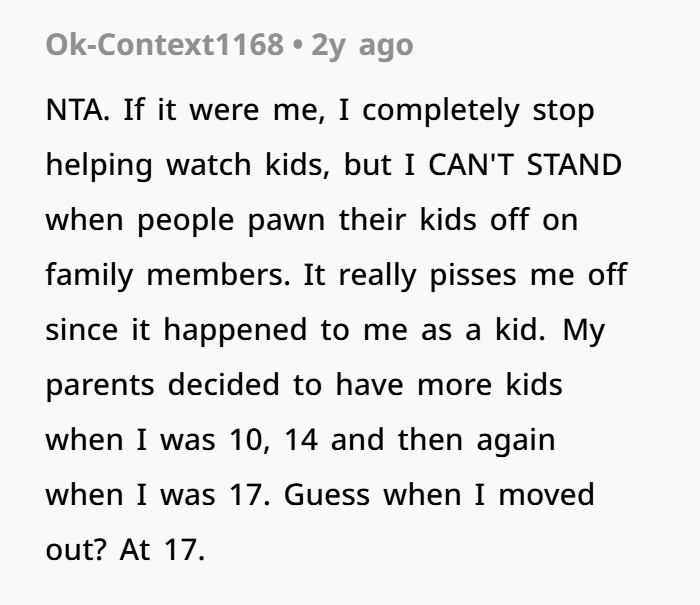Open the Ok-Context1168 user profile
This screenshot has width=700, height=605.
[x=164, y=45]
